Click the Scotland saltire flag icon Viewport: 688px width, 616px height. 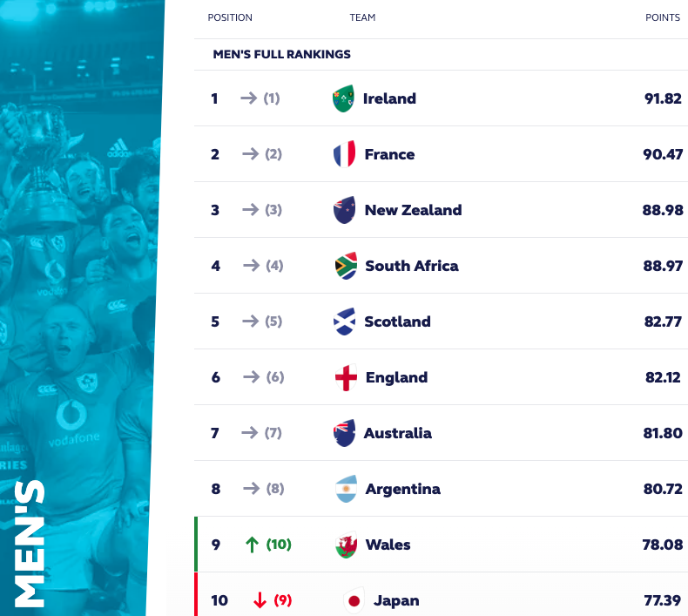[345, 322]
